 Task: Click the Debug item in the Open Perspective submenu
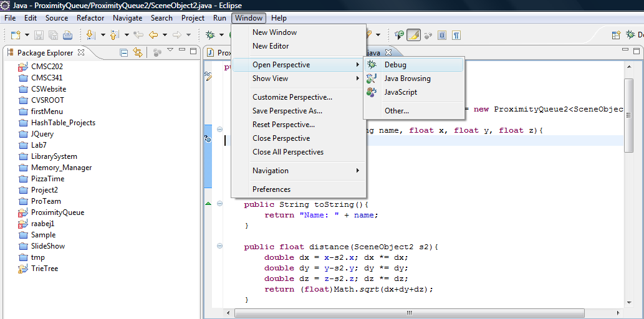(x=413, y=65)
